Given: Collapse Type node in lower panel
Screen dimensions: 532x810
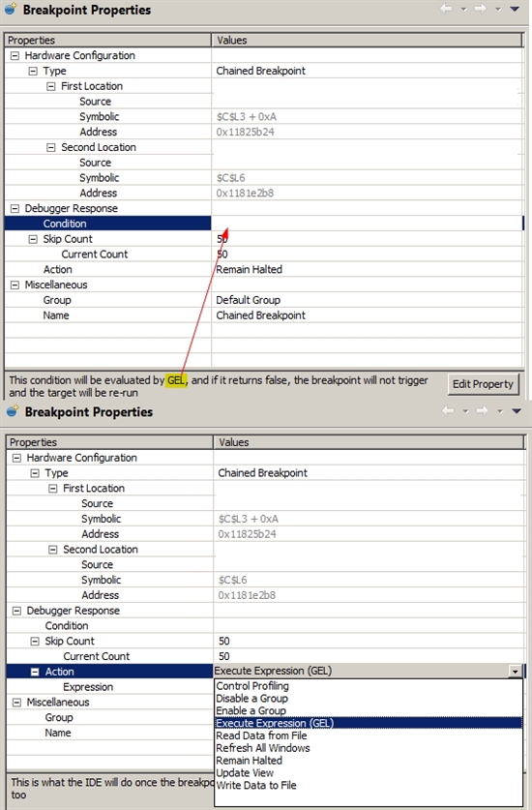Looking at the screenshot, I should (35, 473).
